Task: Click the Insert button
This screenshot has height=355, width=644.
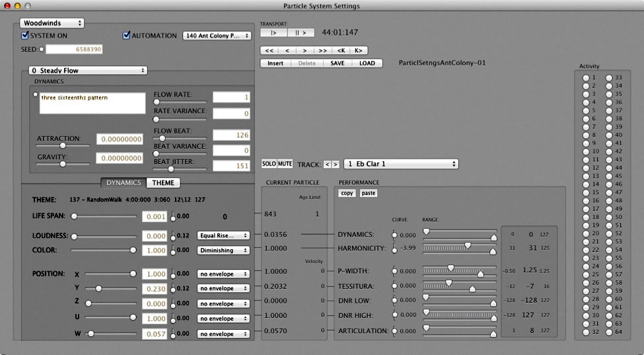Action: (275, 63)
